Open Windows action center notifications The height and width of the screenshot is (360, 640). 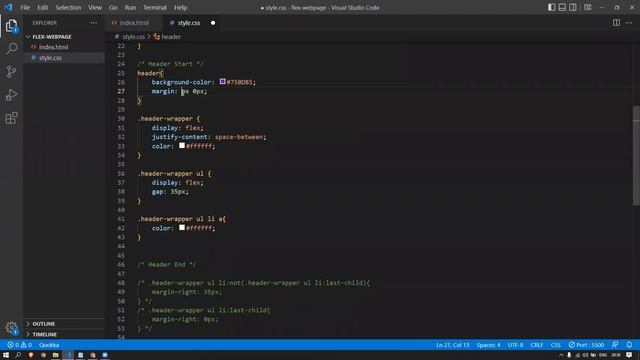pos(629,355)
